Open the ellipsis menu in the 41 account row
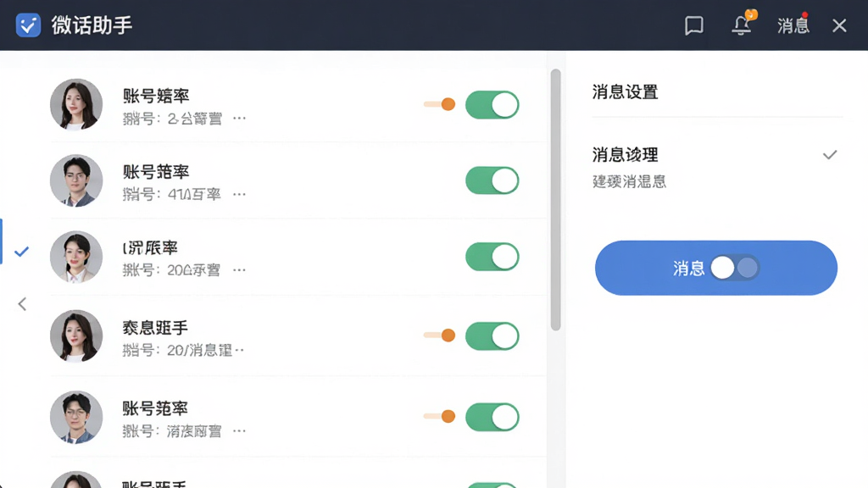Screen dimensions: 868x488 coord(239,194)
